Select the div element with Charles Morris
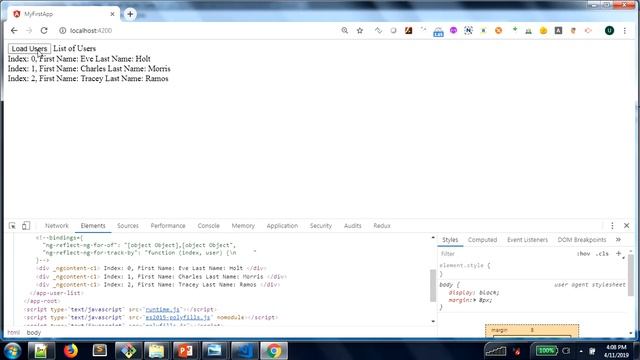Image resolution: width=640 pixels, height=360 pixels. 161,276
